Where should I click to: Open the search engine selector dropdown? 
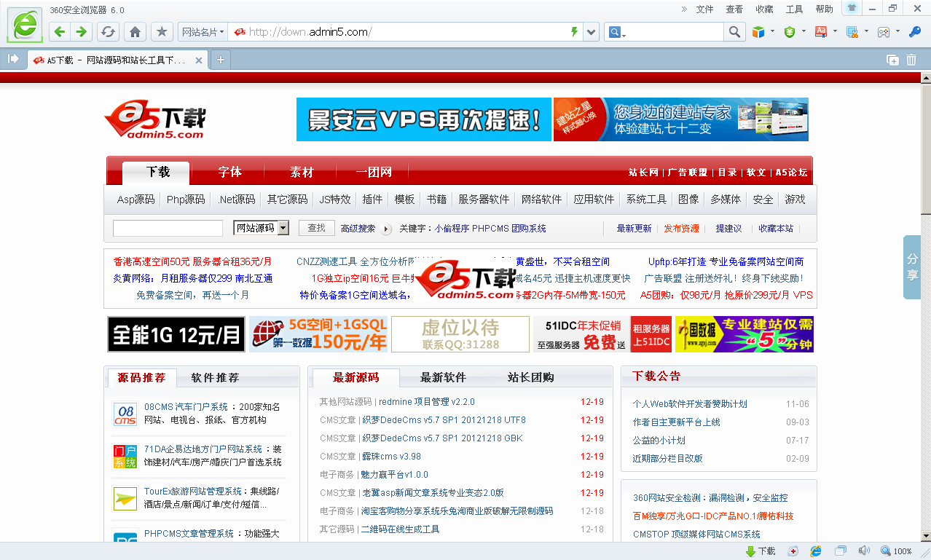(x=617, y=32)
